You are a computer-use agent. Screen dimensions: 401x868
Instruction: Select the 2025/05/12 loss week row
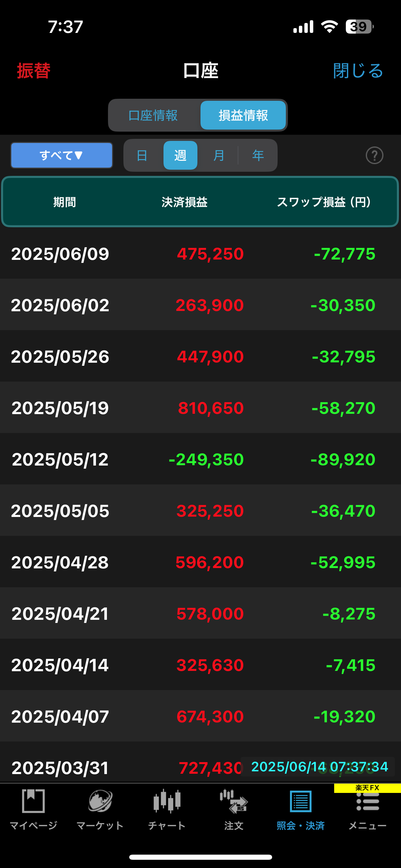point(200,459)
